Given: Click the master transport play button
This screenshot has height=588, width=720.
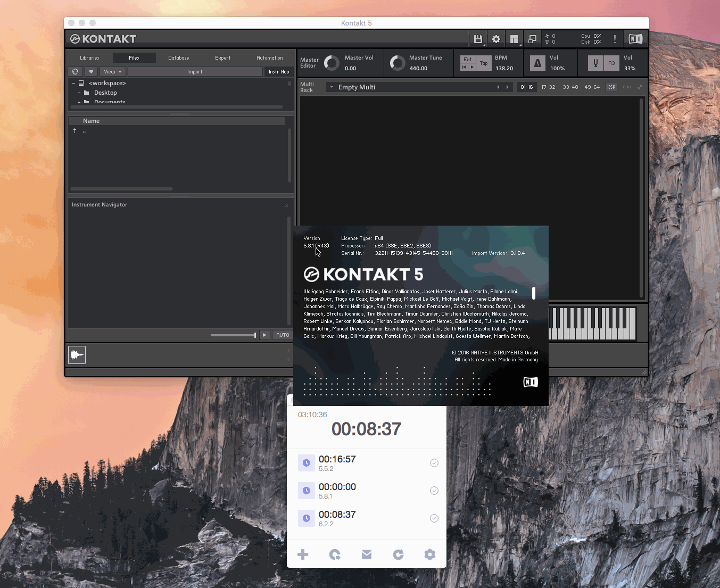Looking at the screenshot, I should 472,67.
